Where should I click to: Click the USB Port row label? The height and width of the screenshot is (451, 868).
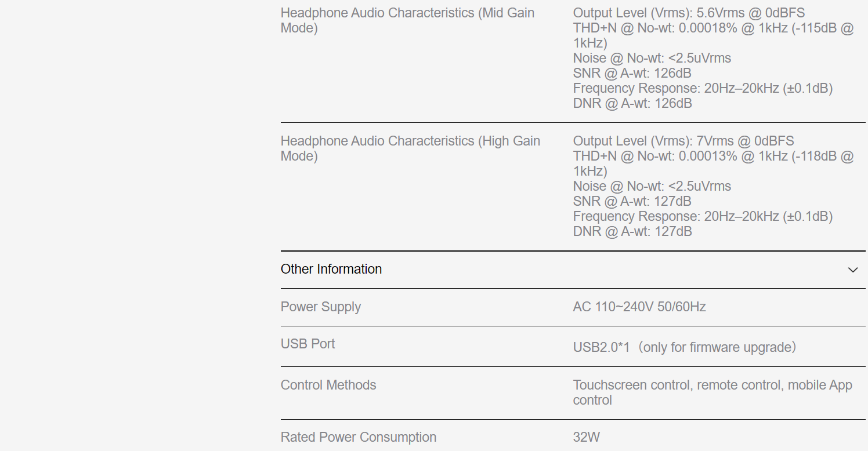[x=308, y=344]
